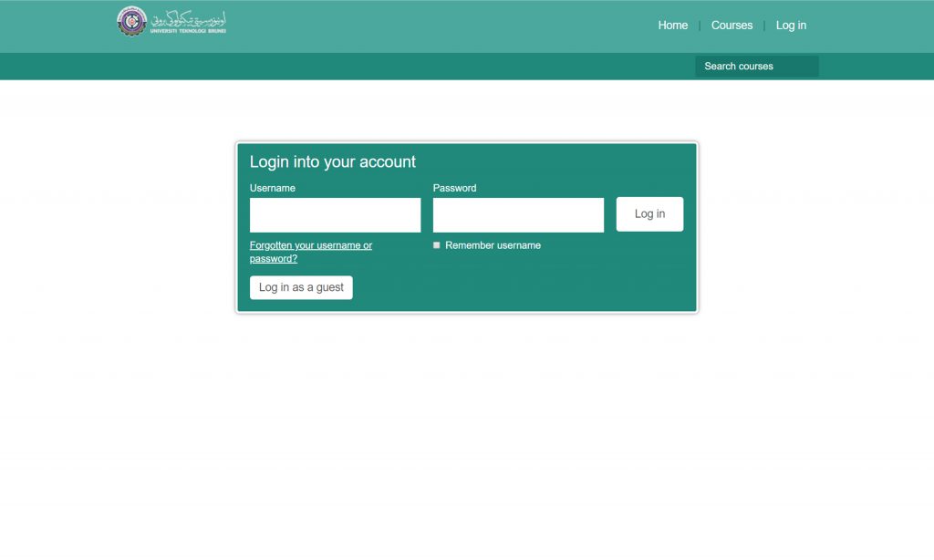Open the Home menu item
This screenshot has width=934, height=560.
[x=672, y=26]
